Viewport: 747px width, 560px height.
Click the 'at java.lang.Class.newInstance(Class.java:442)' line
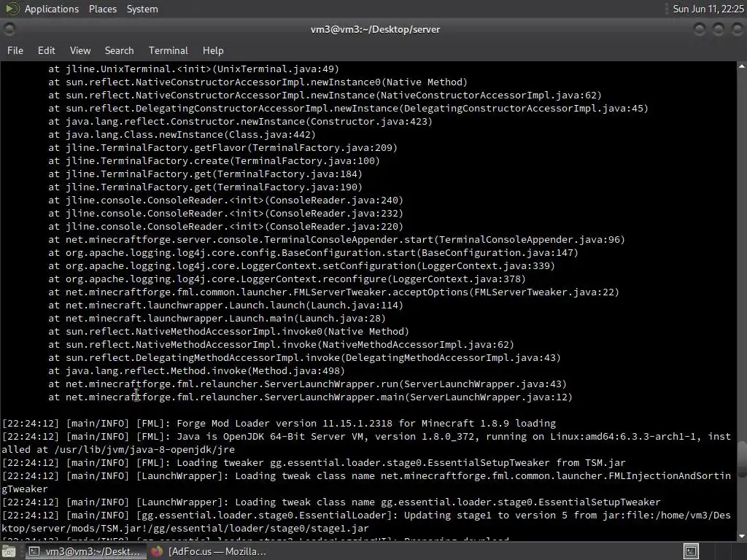coord(182,135)
